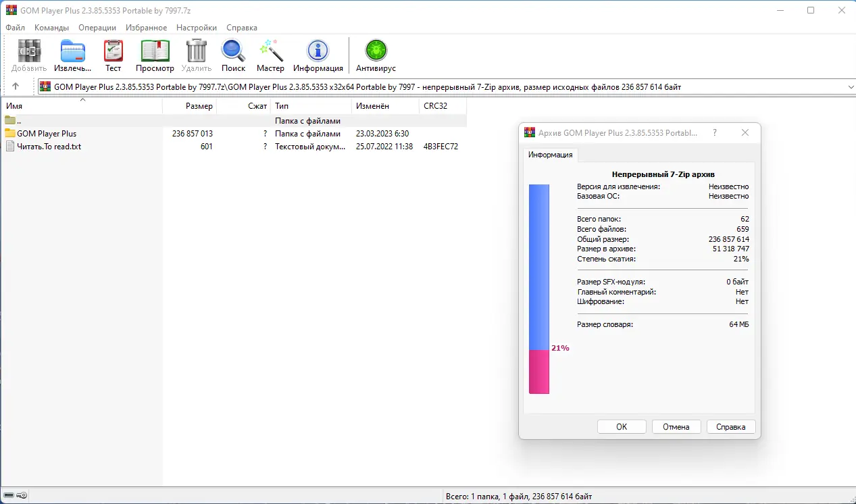Expand the address bar path dropdown
Viewport: 856px width, 504px height.
851,87
